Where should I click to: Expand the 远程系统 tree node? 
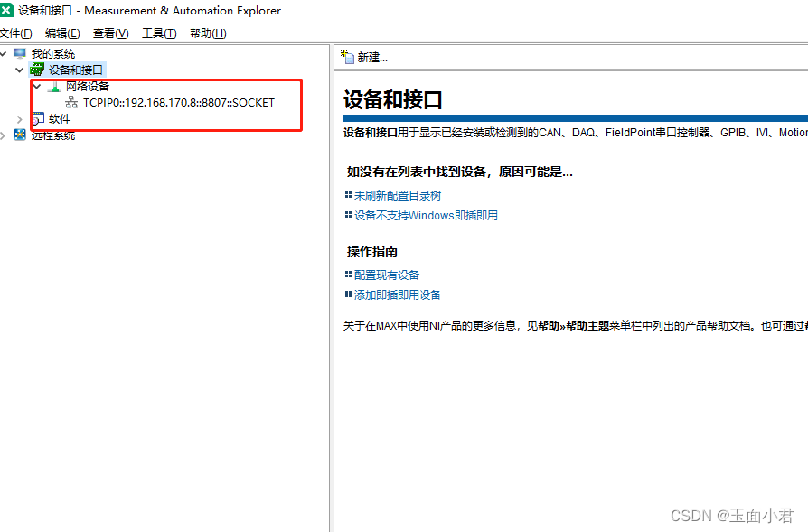coord(3,135)
